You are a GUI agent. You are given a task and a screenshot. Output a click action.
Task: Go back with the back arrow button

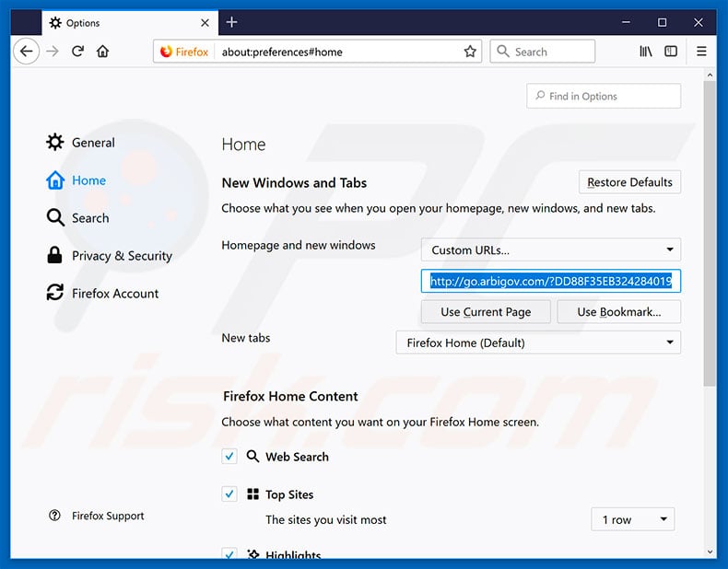click(27, 51)
